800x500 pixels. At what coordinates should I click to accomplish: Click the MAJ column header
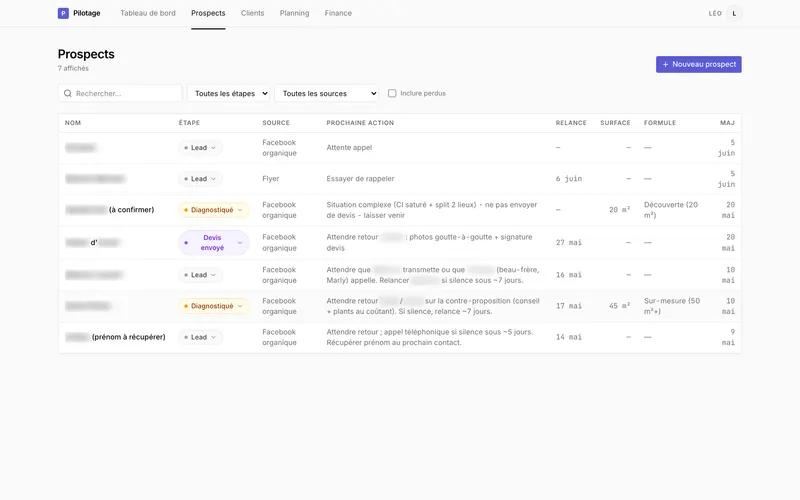728,123
